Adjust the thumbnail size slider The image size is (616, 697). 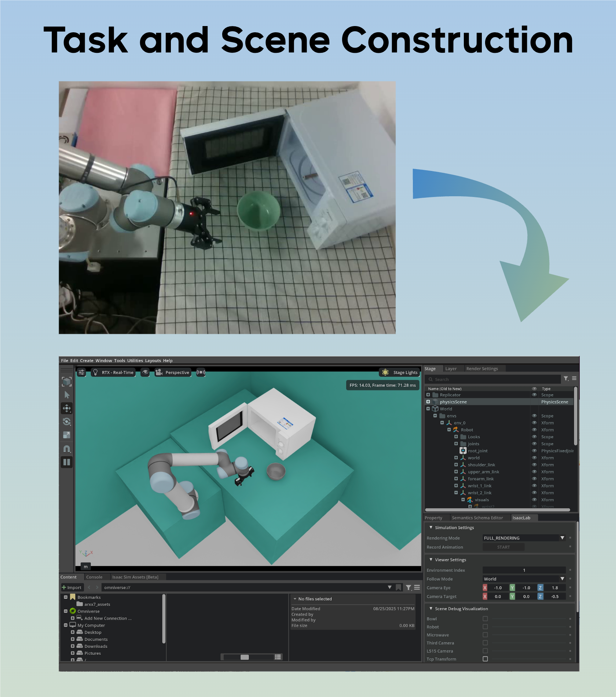click(245, 657)
